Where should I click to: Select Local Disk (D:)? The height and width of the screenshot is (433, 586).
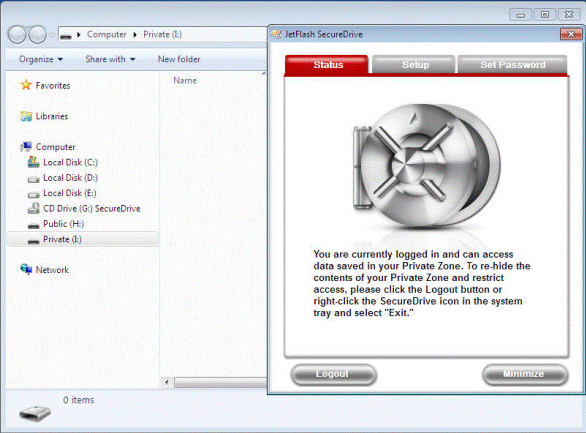pyautogui.click(x=70, y=178)
